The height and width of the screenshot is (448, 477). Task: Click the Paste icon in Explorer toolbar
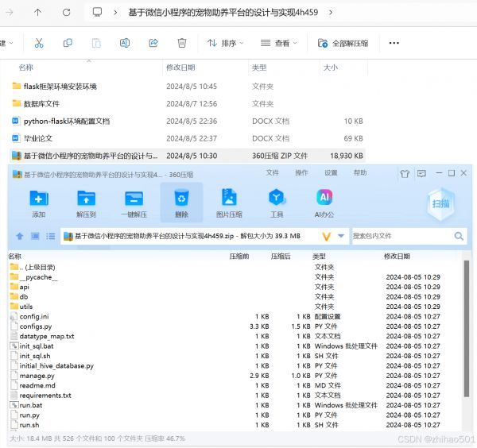click(96, 43)
